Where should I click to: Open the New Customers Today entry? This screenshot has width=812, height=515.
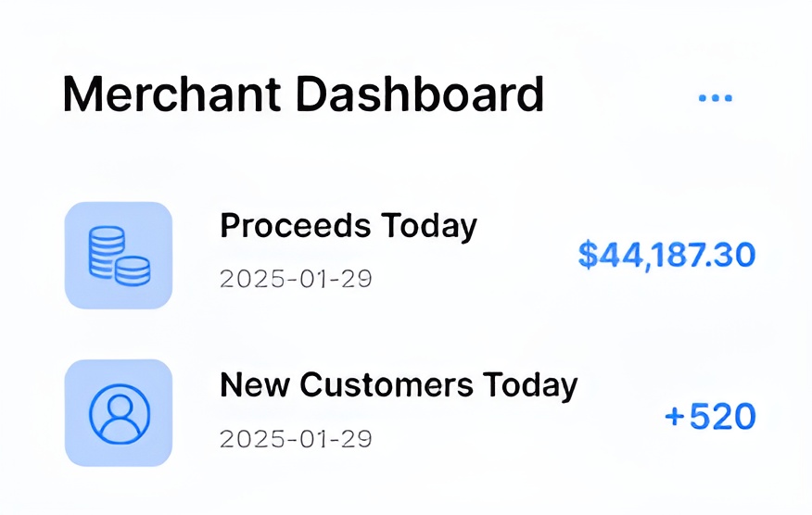[x=398, y=384]
